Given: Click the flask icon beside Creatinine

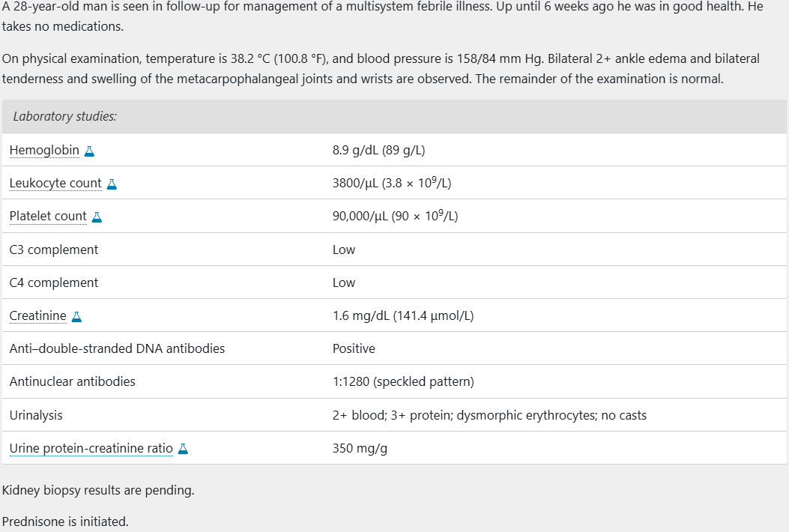Looking at the screenshot, I should [x=76, y=317].
